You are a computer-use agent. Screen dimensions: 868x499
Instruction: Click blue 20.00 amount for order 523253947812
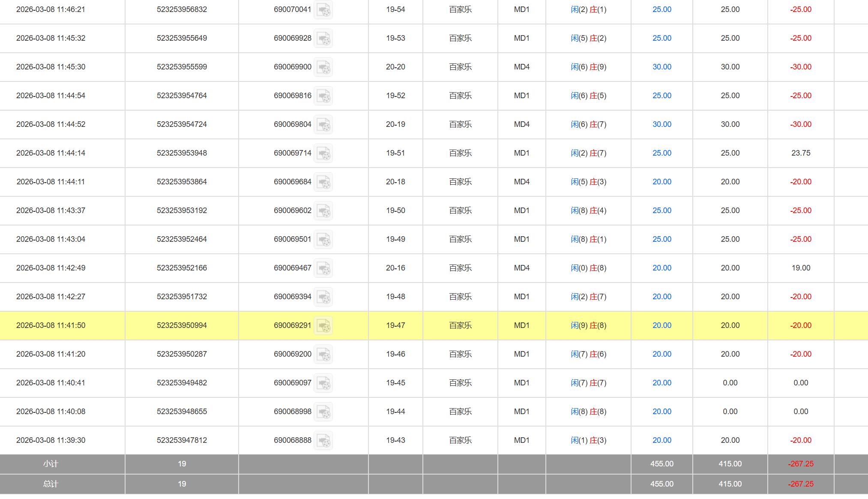[661, 440]
